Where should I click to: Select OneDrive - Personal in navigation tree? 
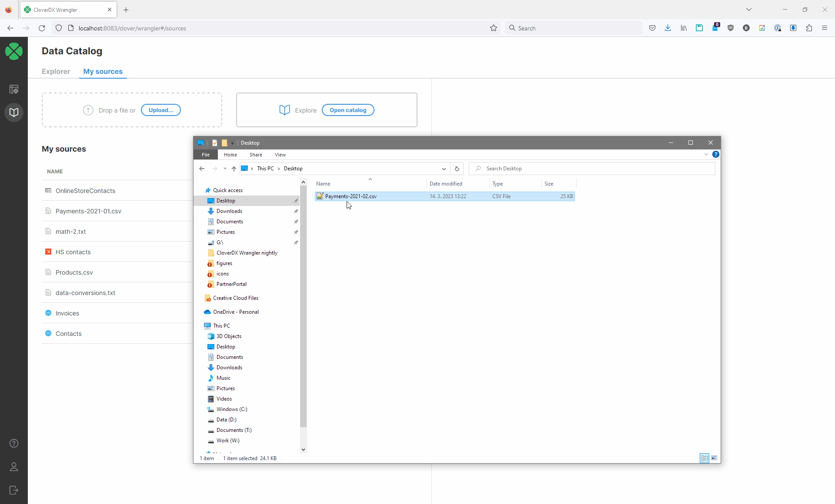point(236,312)
